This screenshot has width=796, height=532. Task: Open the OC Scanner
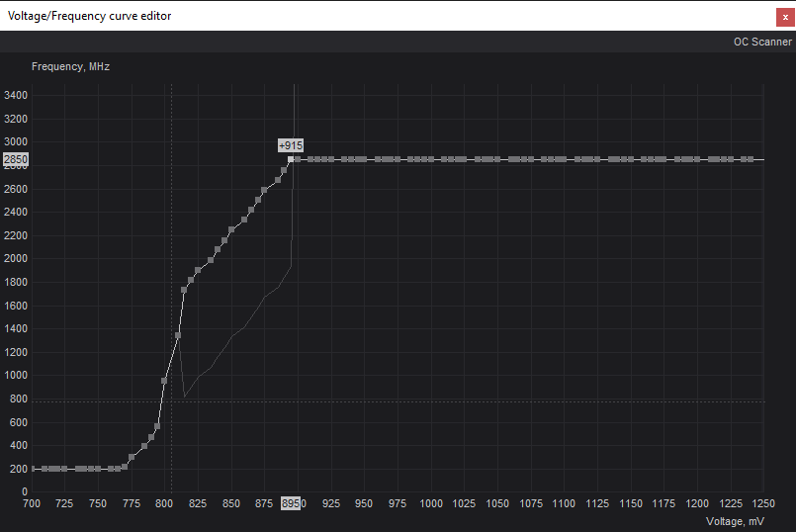pyautogui.click(x=762, y=42)
